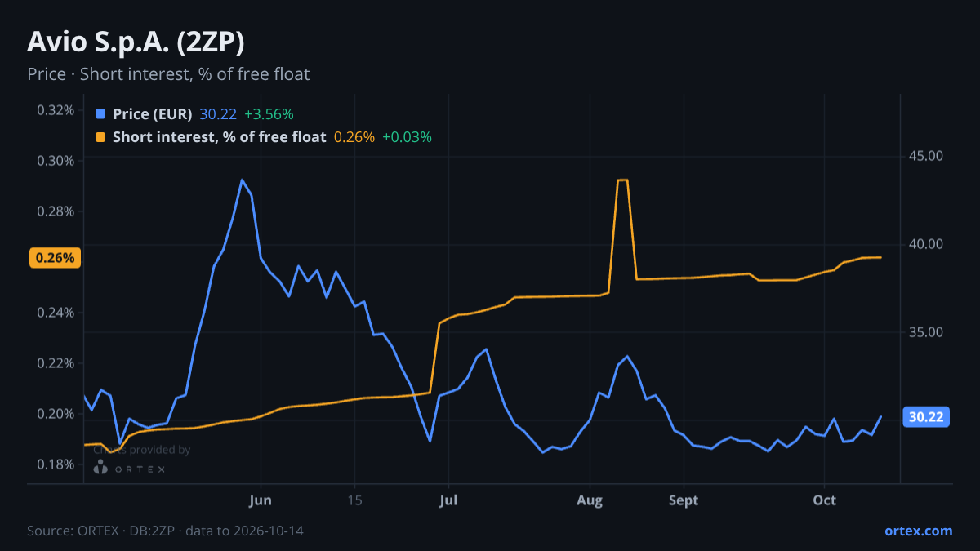Image resolution: width=980 pixels, height=551 pixels.
Task: Click the 0.32% left axis label
Action: [x=56, y=110]
